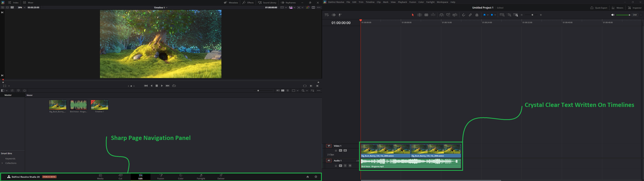Screen dimensions: 644x181
Task: Toggle position lock padlock in toolbar
Action: click(x=477, y=15)
